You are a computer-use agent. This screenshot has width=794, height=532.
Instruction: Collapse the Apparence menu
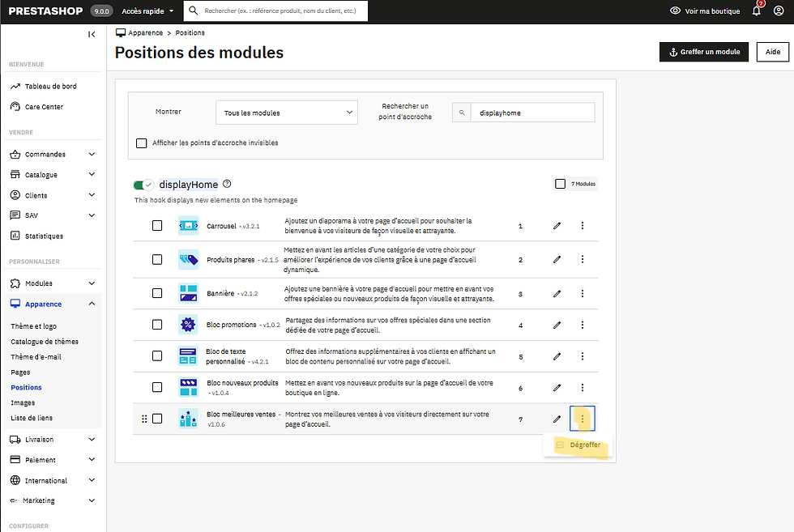(92, 304)
